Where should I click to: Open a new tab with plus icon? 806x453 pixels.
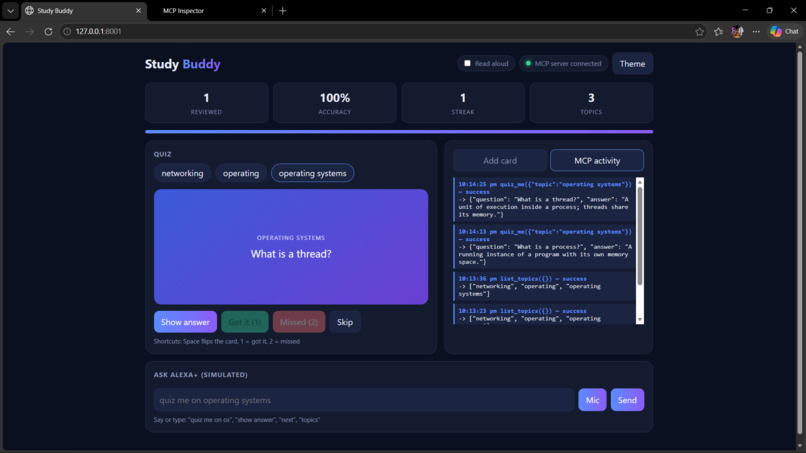coord(283,10)
